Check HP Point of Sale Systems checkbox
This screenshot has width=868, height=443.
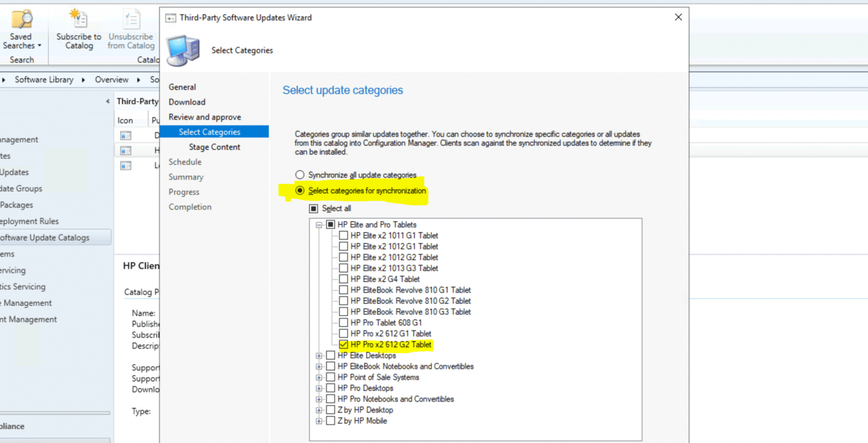pyautogui.click(x=331, y=377)
